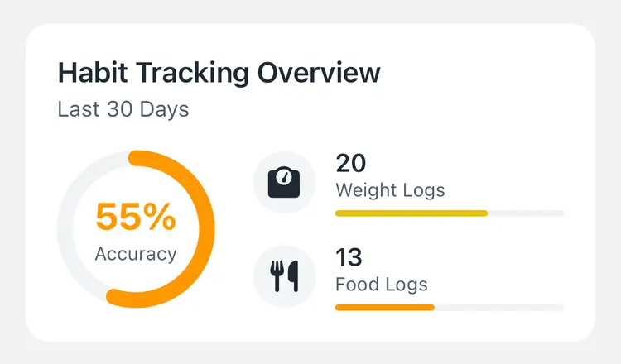The image size is (621, 364).
Task: Click the orange Food Logs progress bar
Action: click(x=384, y=308)
